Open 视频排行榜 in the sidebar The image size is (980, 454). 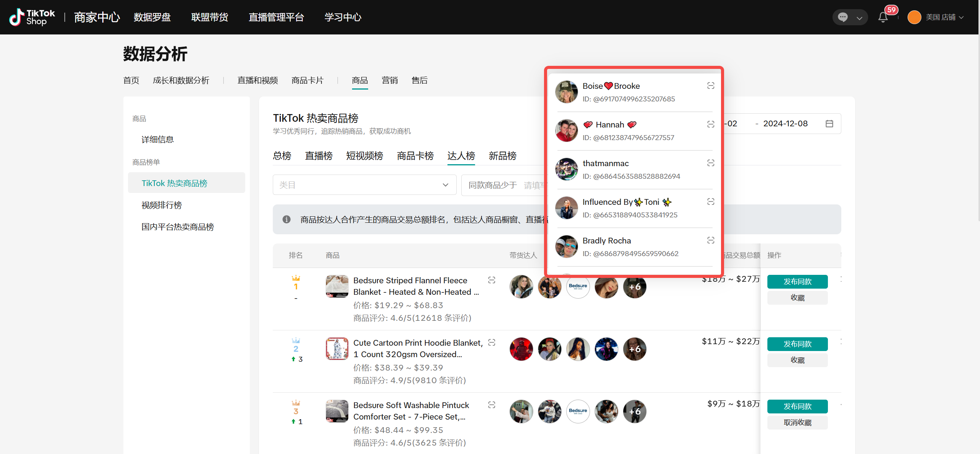coord(162,205)
